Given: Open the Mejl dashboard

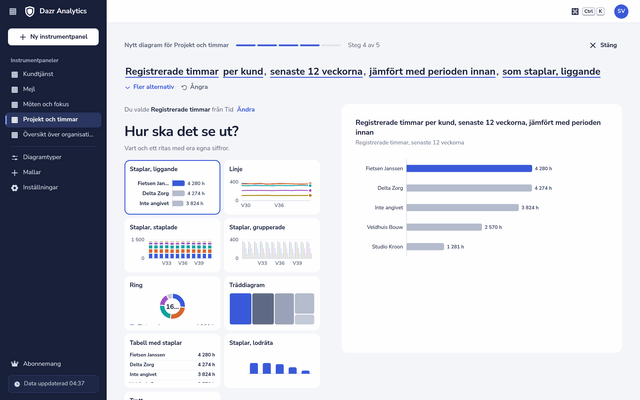Looking at the screenshot, I should (x=53, y=89).
